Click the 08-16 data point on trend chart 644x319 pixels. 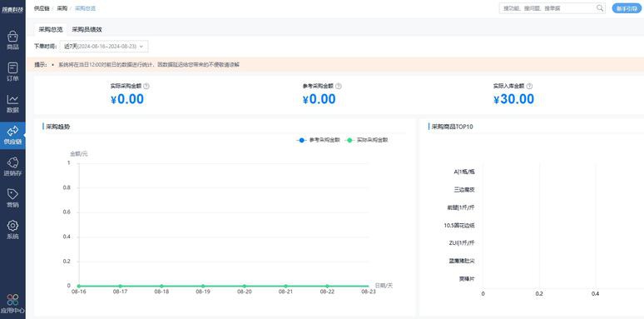point(79,286)
